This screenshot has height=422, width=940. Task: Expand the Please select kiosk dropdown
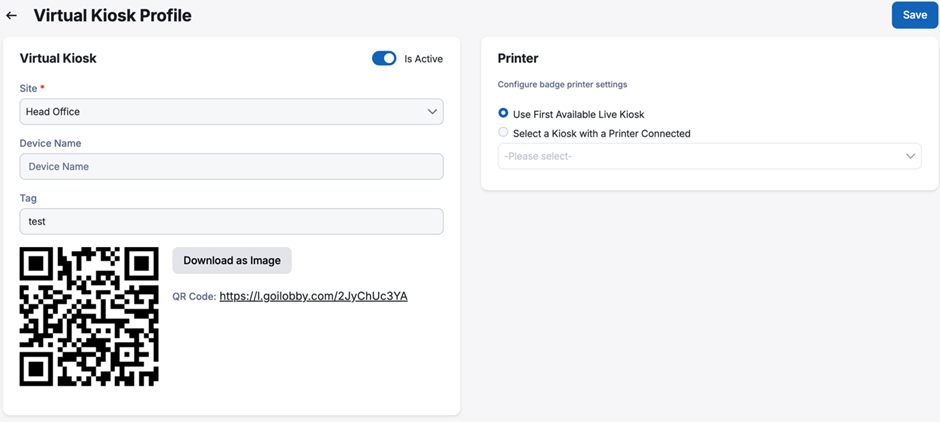coord(710,156)
